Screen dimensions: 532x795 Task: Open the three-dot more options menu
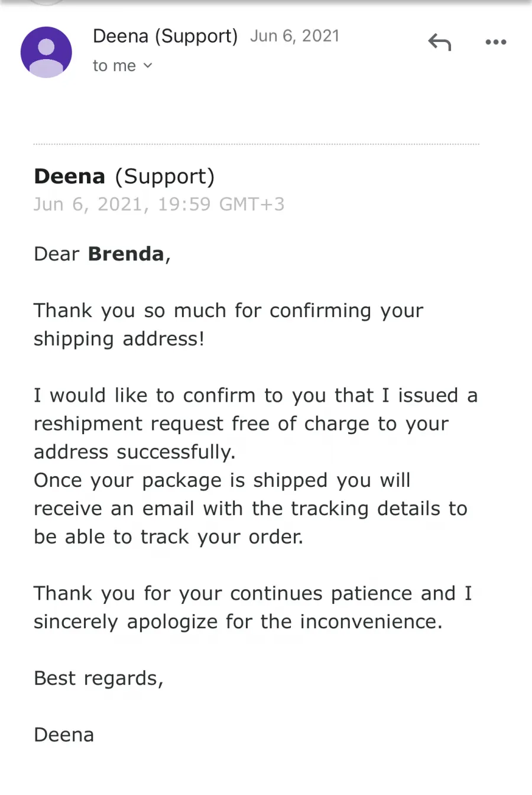495,42
